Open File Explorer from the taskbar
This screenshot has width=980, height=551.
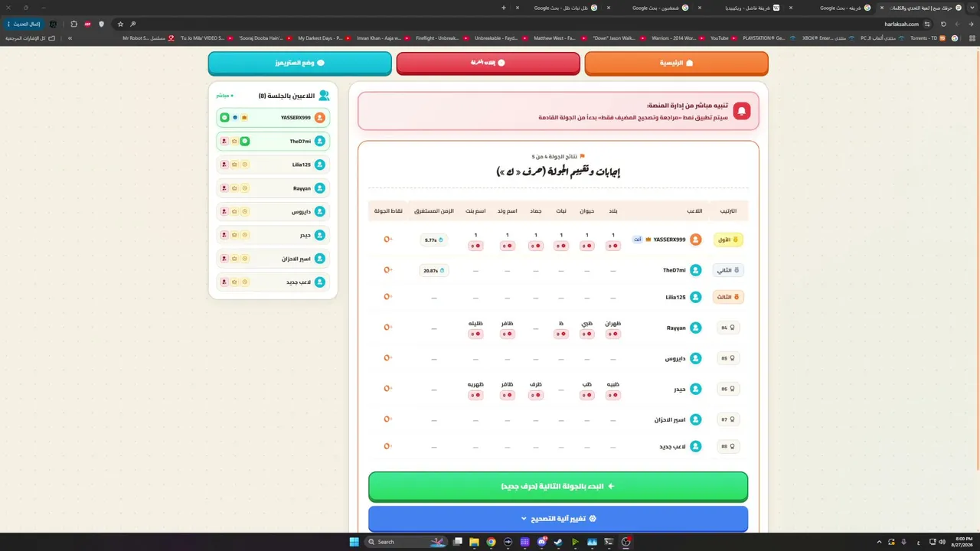(474, 542)
